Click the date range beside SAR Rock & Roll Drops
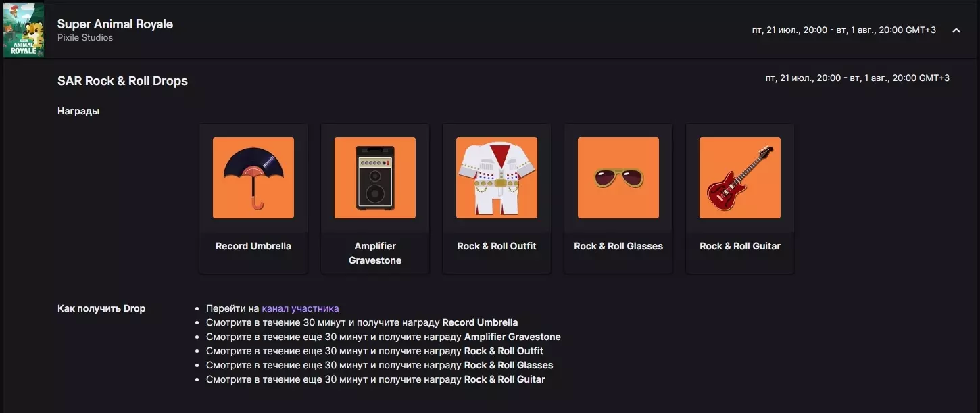The height and width of the screenshot is (413, 980). [x=857, y=78]
